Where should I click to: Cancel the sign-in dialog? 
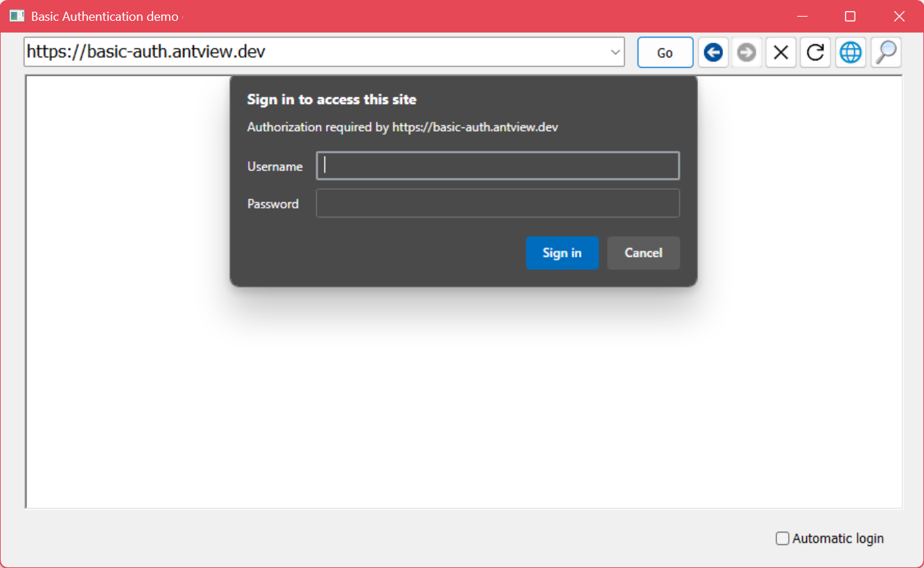tap(643, 253)
